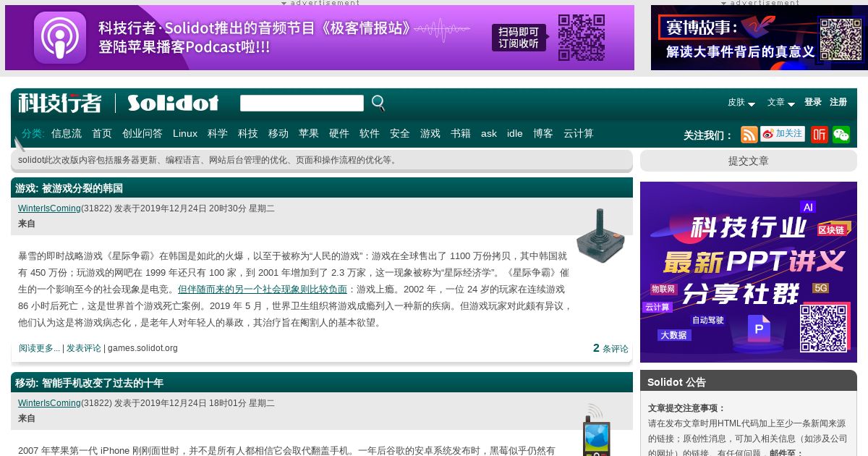Viewport: 868px width, 456px height.
Task: Click 注册 to register
Action: pyautogui.click(x=838, y=102)
